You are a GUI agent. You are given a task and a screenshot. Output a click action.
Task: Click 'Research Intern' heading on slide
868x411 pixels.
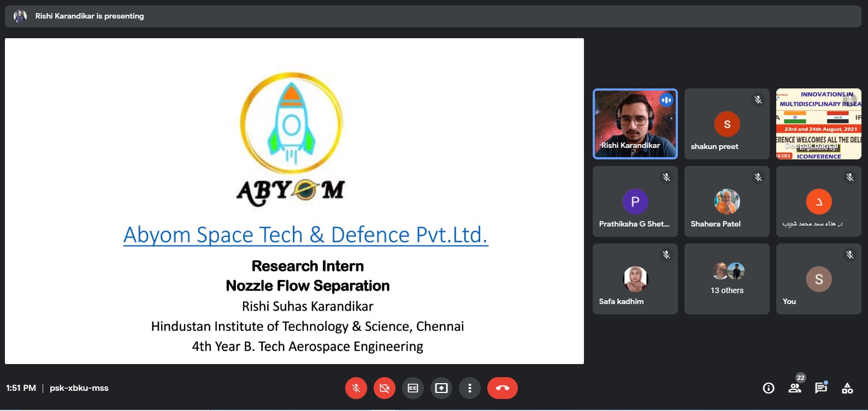(308, 266)
